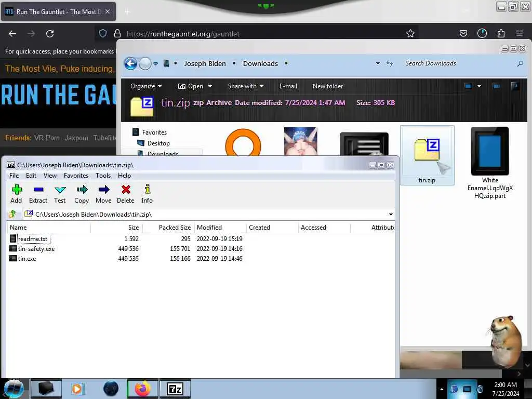Open the 7-Zip View menu

[x=50, y=176]
